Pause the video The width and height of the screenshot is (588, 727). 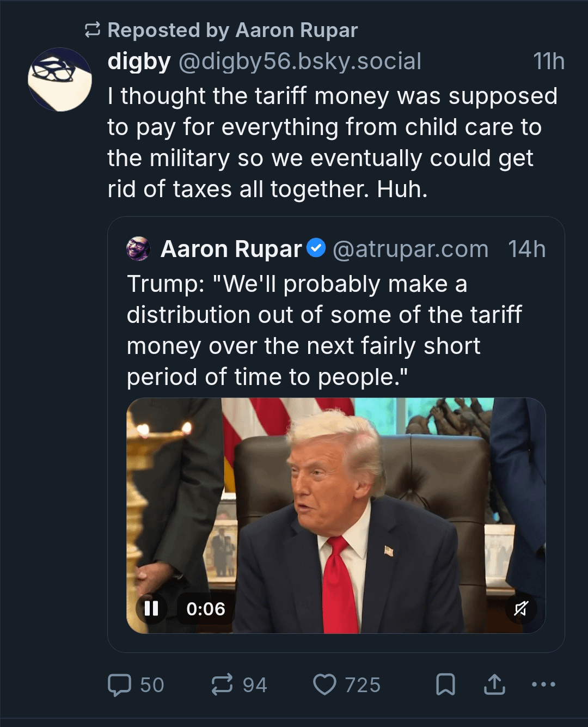[x=151, y=608]
